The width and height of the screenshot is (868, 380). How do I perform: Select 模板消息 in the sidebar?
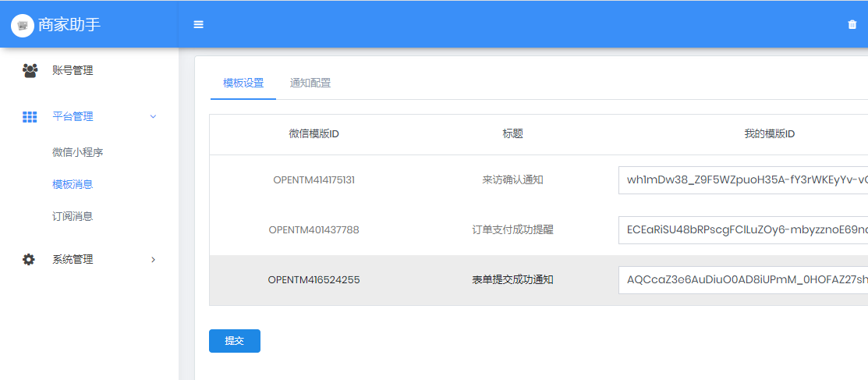pyautogui.click(x=73, y=184)
